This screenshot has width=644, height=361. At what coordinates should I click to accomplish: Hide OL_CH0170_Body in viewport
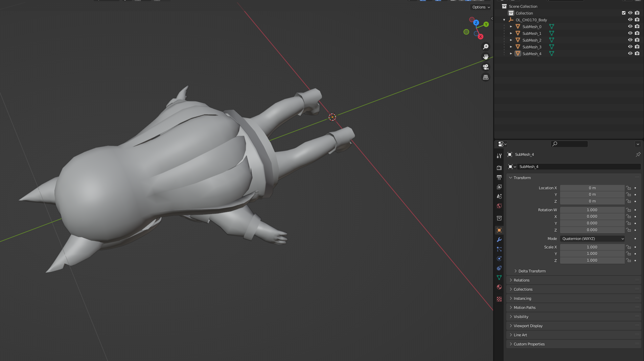(630, 20)
